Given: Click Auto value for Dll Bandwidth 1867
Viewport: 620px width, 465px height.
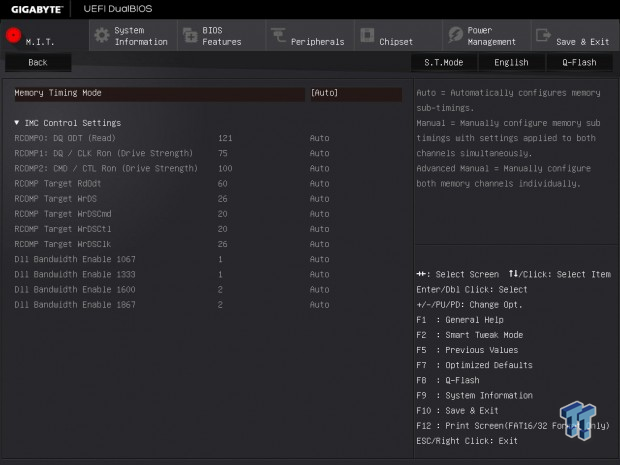Looking at the screenshot, I should click(x=319, y=305).
